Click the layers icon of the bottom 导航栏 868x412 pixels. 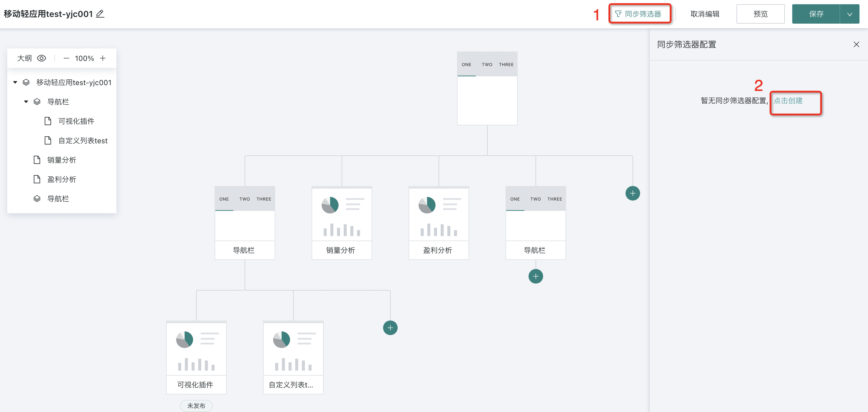coord(37,199)
